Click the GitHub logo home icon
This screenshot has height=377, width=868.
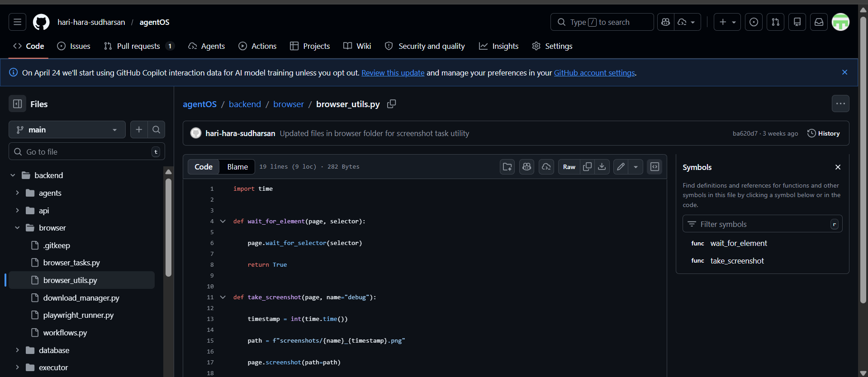coord(41,22)
